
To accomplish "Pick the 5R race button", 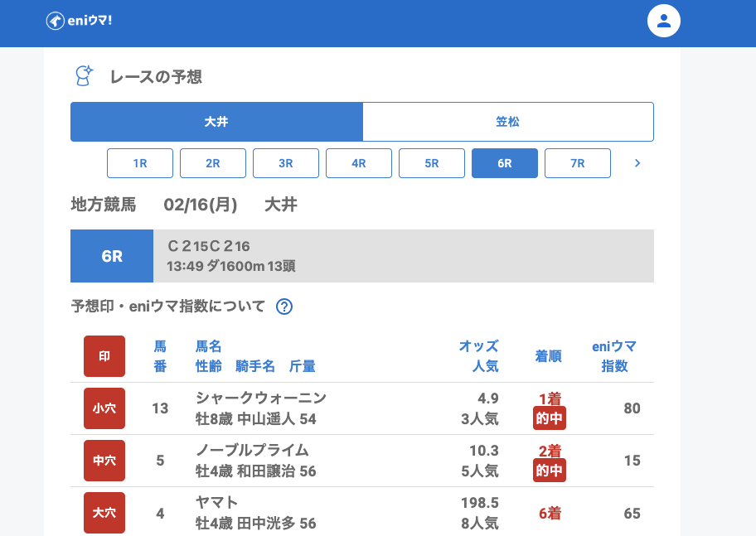I will tap(432, 163).
